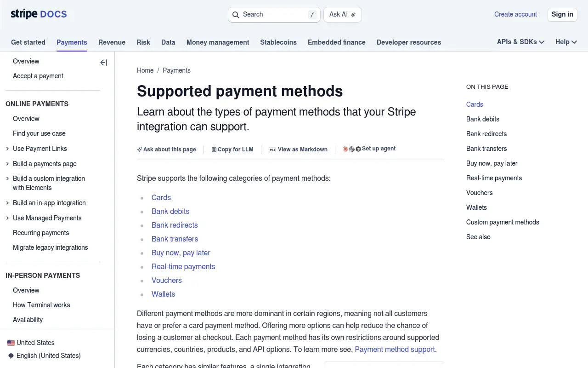
Task: Open the Get started tab
Action: (28, 42)
